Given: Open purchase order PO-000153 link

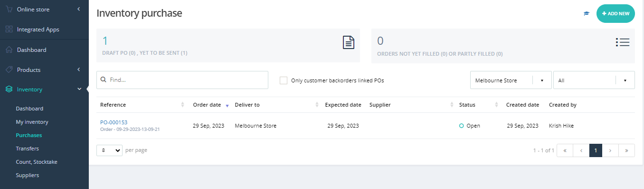Looking at the screenshot, I should (x=114, y=122).
